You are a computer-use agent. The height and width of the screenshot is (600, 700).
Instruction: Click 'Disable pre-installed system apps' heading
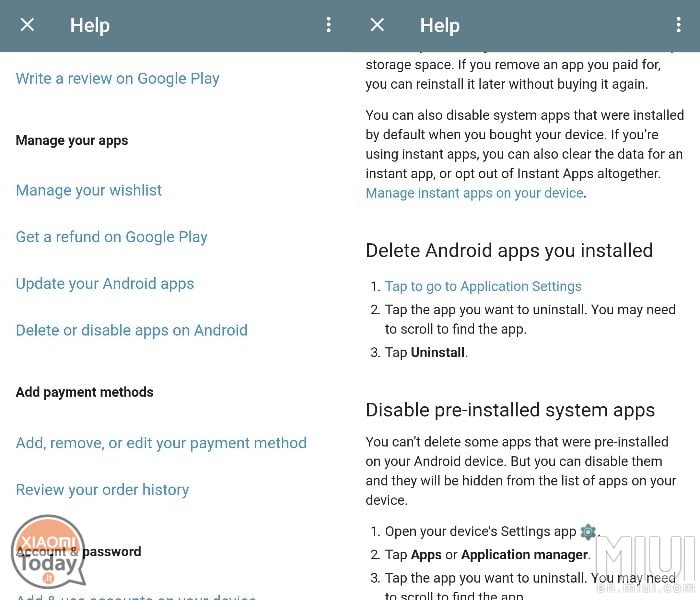coord(510,410)
